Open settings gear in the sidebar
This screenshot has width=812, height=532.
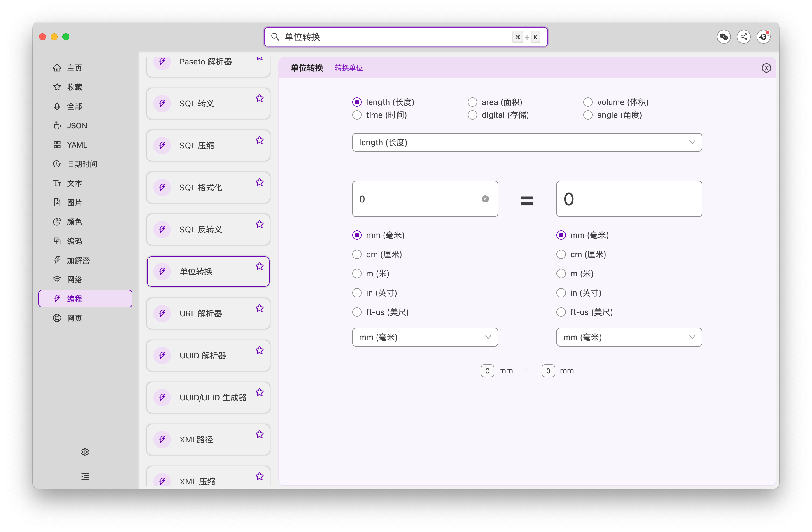click(85, 452)
